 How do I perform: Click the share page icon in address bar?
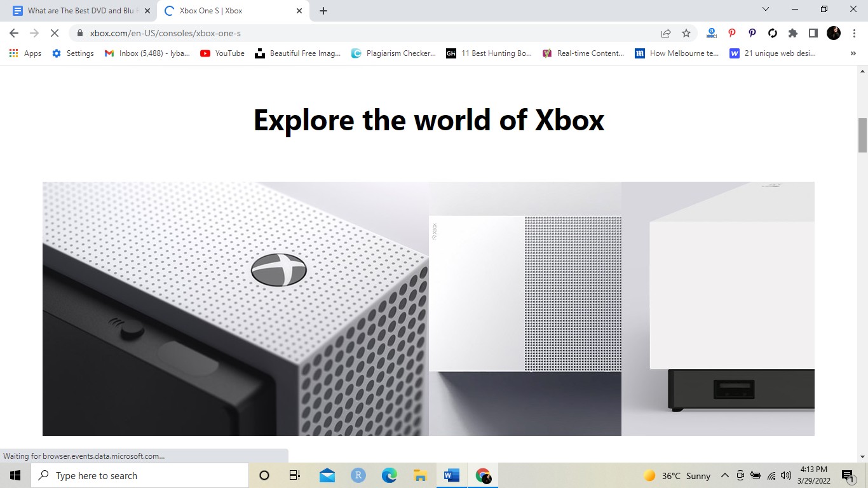coord(666,33)
